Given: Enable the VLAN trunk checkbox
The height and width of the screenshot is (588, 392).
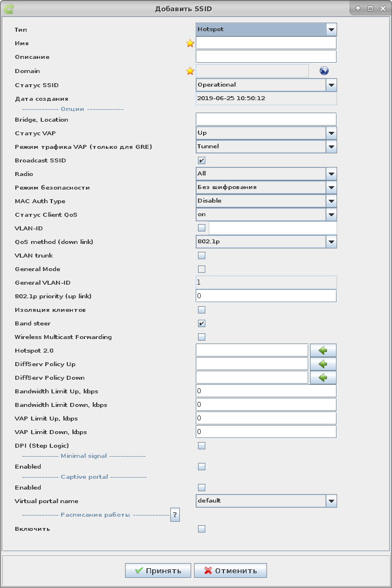Looking at the screenshot, I should tap(201, 256).
